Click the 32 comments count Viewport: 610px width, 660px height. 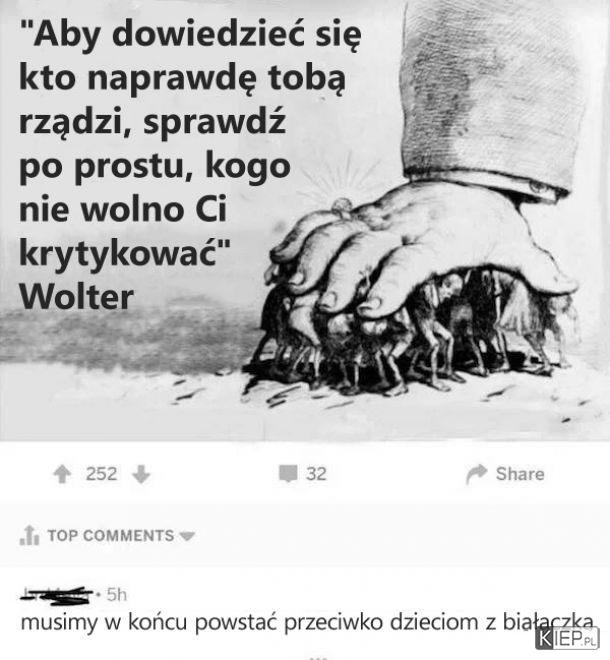click(316, 474)
